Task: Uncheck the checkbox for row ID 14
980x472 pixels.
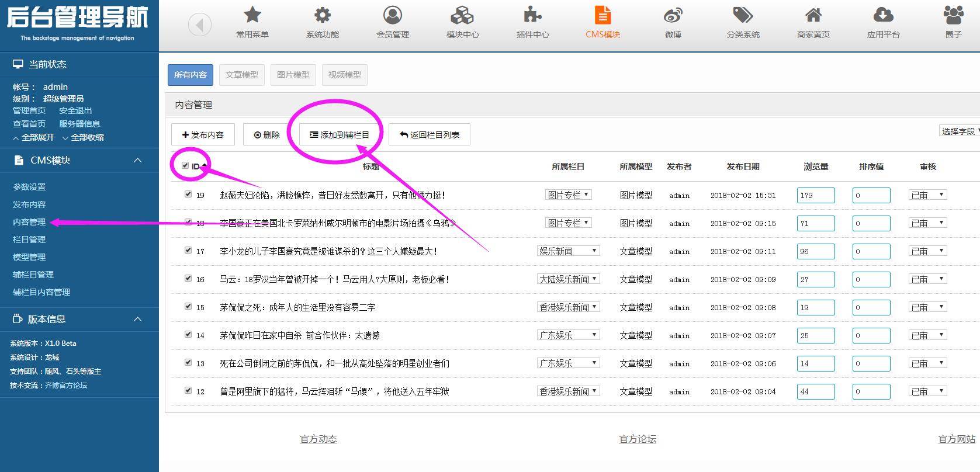Action: tap(188, 334)
